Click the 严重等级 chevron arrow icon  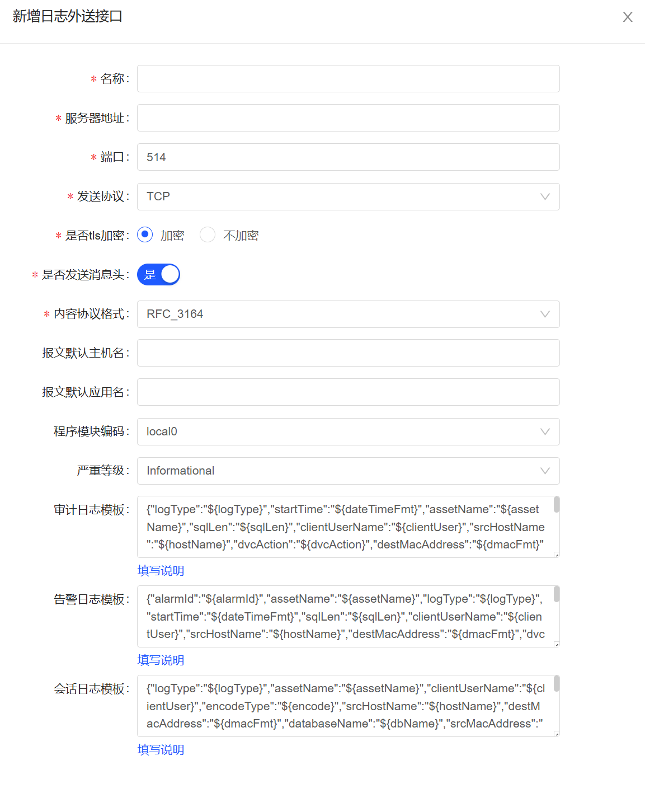[545, 471]
